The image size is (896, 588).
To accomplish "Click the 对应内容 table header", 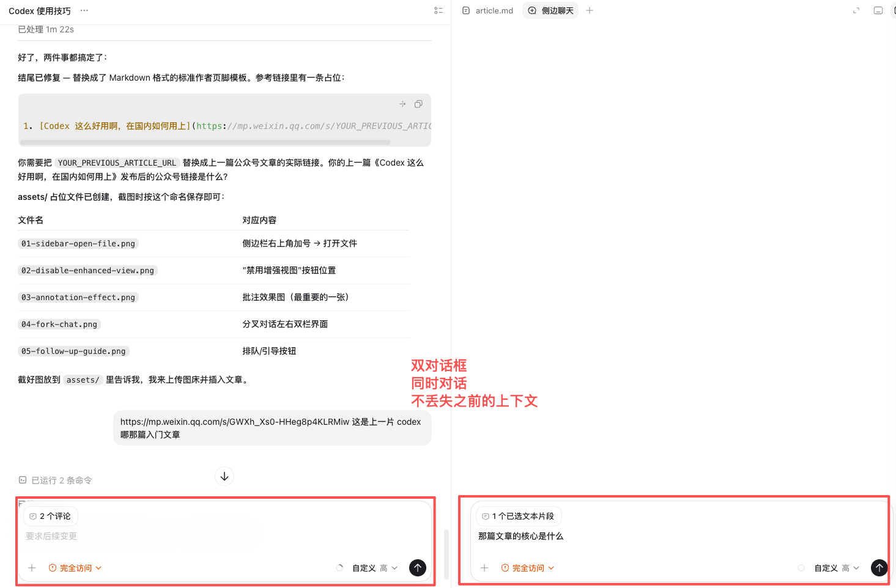I will coord(259,220).
